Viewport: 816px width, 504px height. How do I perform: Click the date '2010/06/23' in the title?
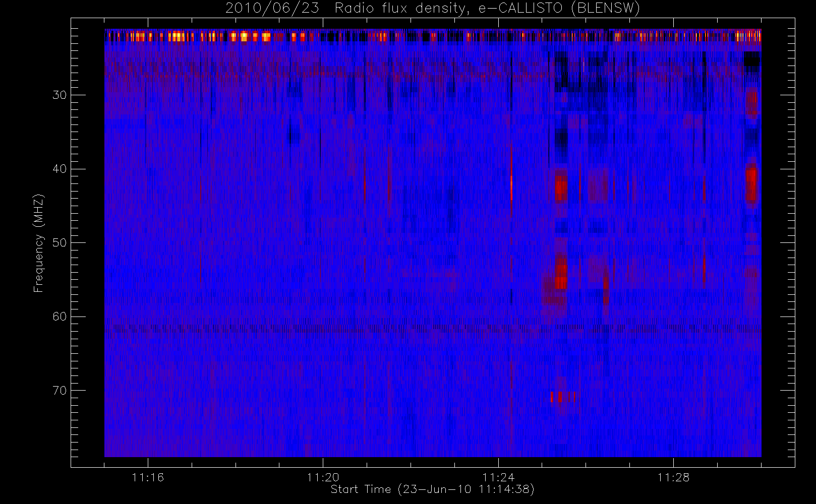pyautogui.click(x=272, y=9)
